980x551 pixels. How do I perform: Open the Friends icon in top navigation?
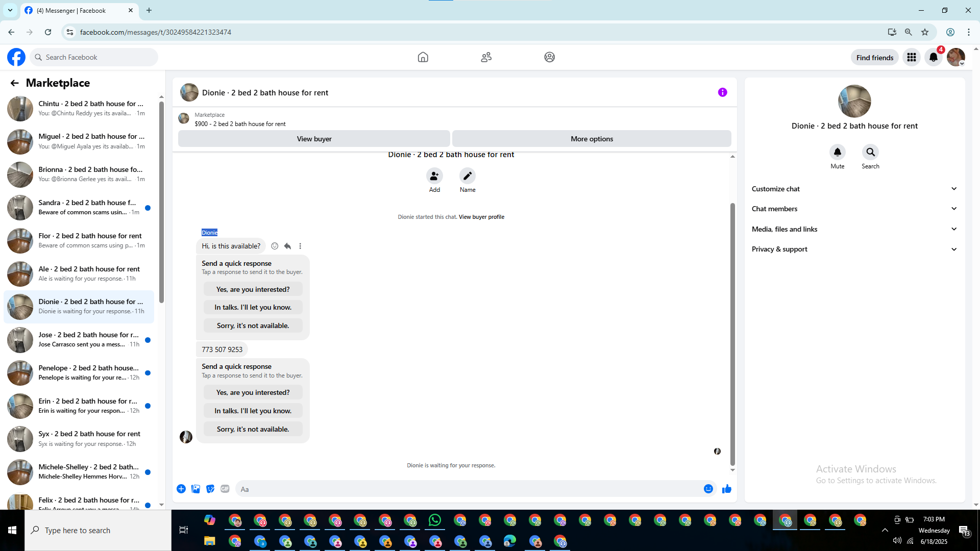point(486,57)
